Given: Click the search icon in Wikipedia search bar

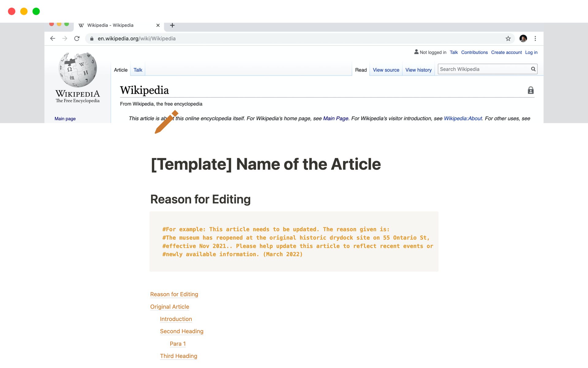Looking at the screenshot, I should pos(533,69).
